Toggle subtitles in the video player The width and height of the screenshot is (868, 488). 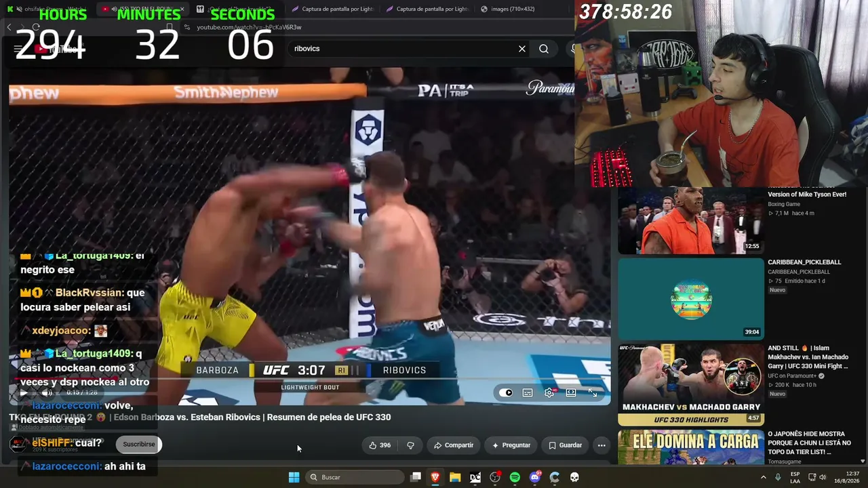[528, 392]
